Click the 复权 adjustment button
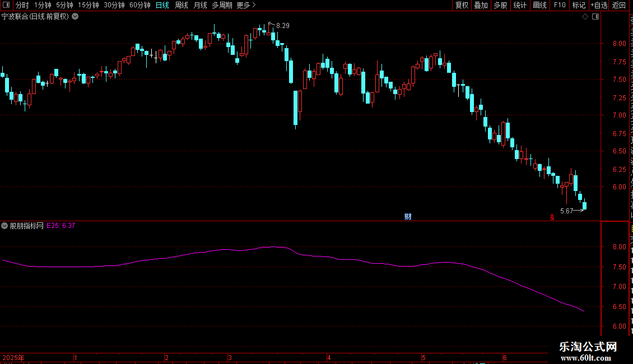The width and height of the screenshot is (633, 364). tap(462, 5)
